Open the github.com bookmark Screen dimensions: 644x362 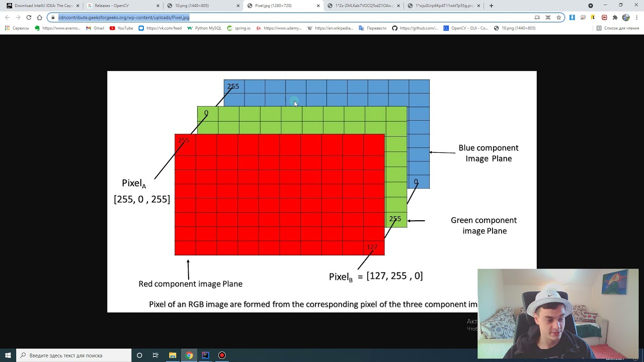415,28
